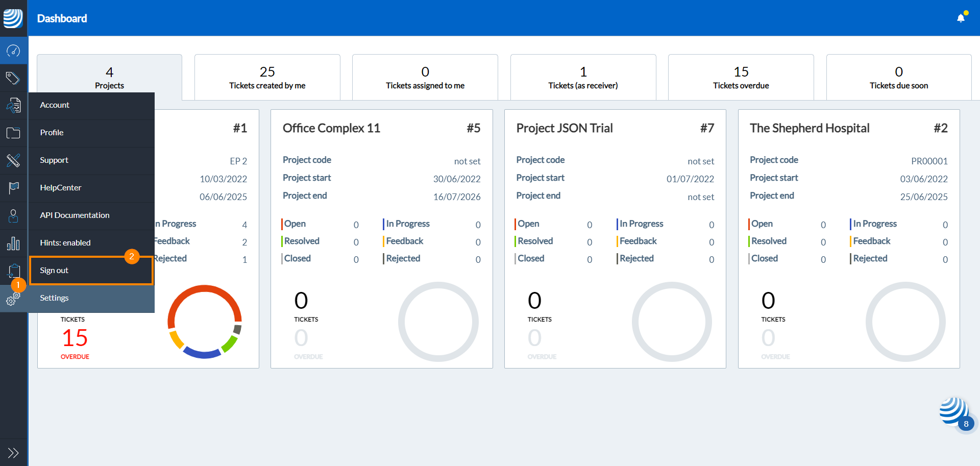Click the user person icon in sidebar

[x=13, y=216]
